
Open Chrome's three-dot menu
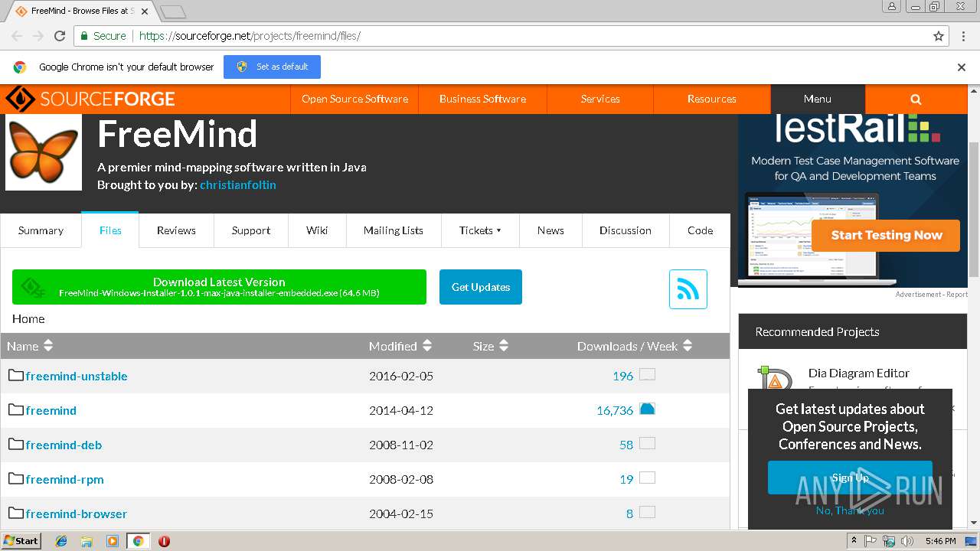tap(962, 36)
